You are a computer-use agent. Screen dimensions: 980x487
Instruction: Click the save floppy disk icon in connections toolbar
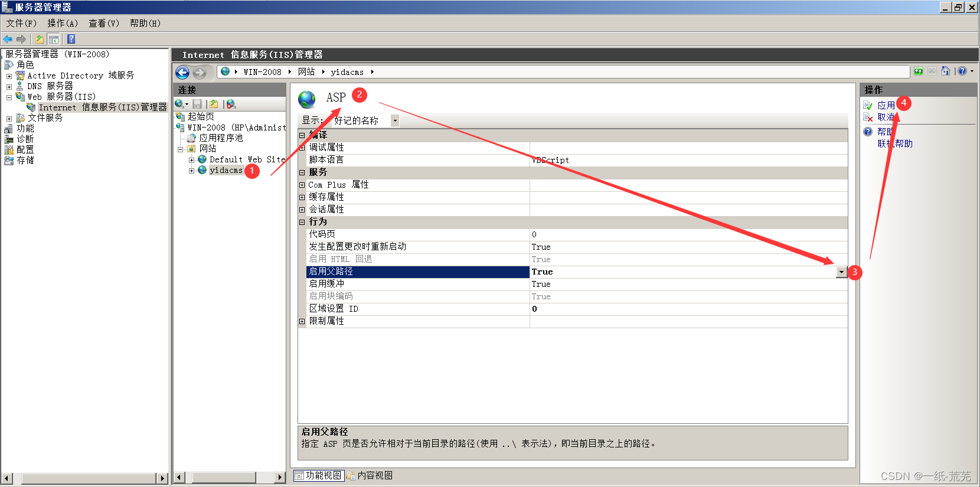pos(197,104)
